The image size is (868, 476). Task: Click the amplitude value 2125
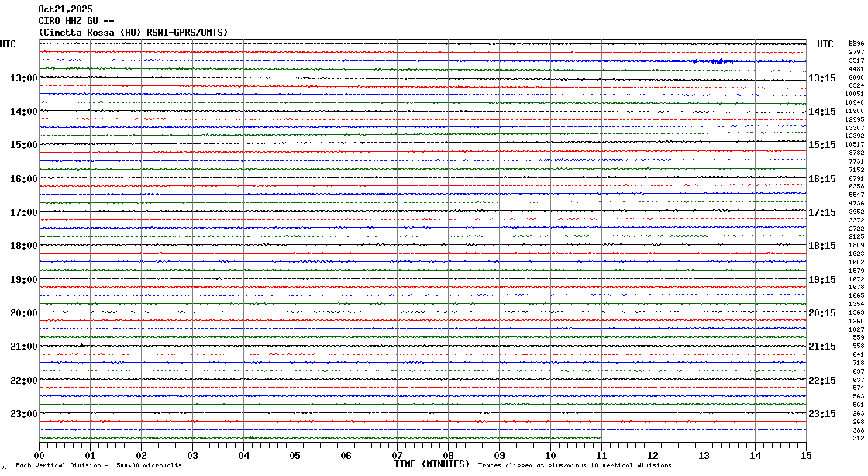click(856, 237)
